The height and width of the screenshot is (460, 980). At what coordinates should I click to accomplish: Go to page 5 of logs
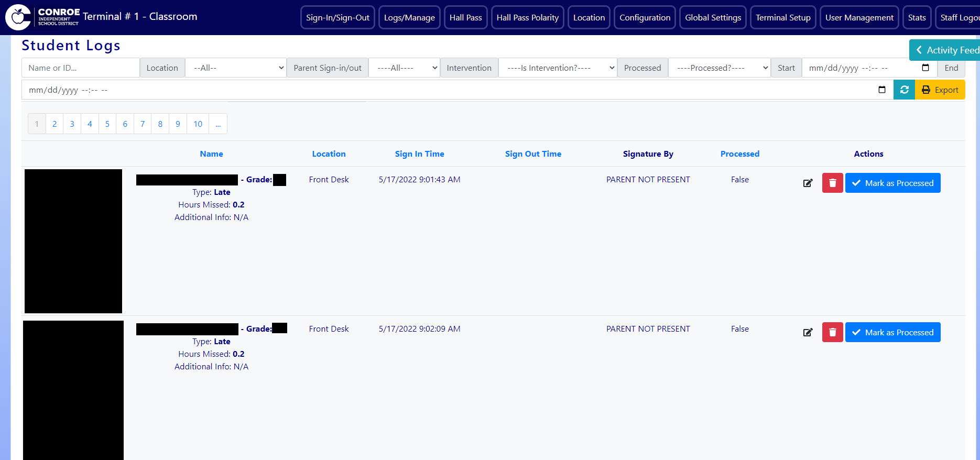click(107, 124)
